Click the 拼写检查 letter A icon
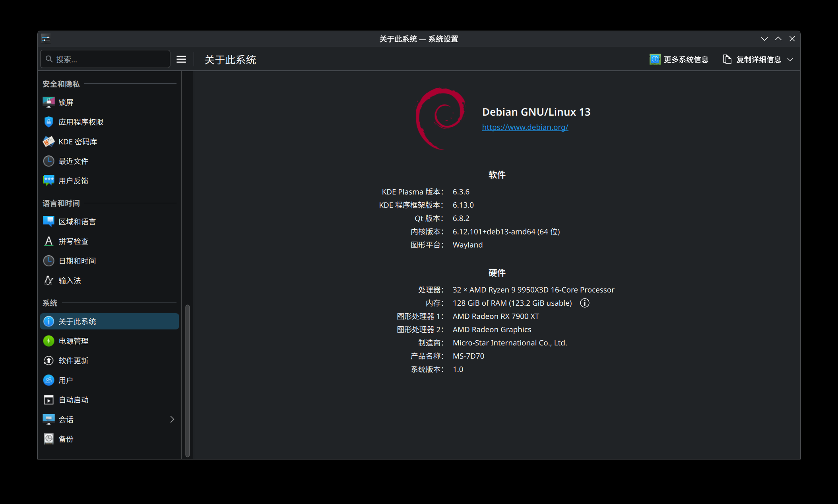 pyautogui.click(x=48, y=241)
